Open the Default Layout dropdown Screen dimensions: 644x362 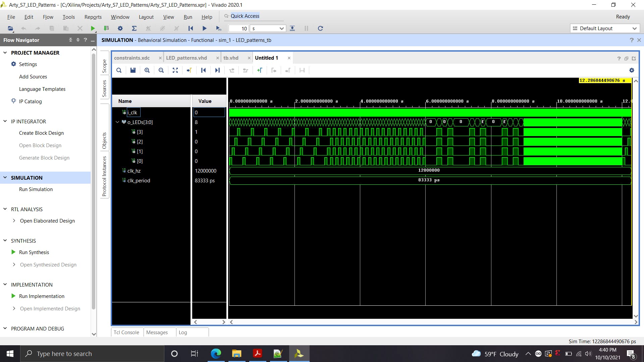click(604, 28)
